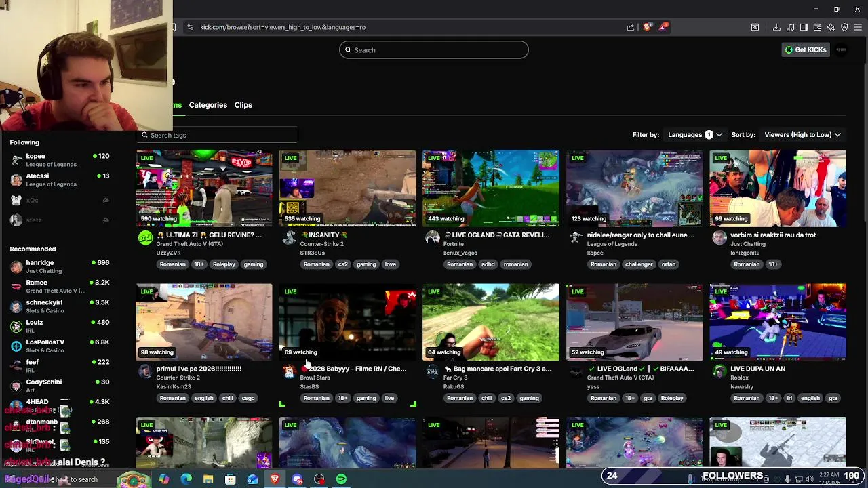Open schneckyirl recommended channel

pyautogui.click(x=60, y=306)
